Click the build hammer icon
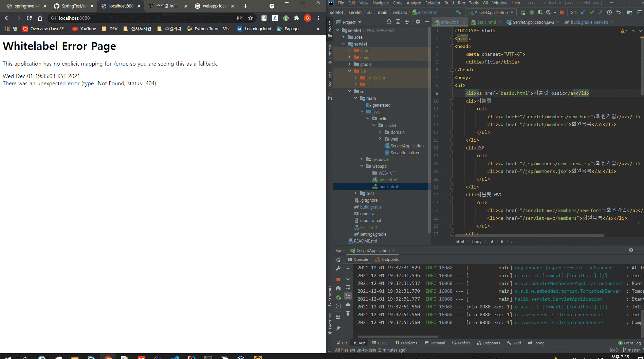644x359 pixels. coord(458,13)
